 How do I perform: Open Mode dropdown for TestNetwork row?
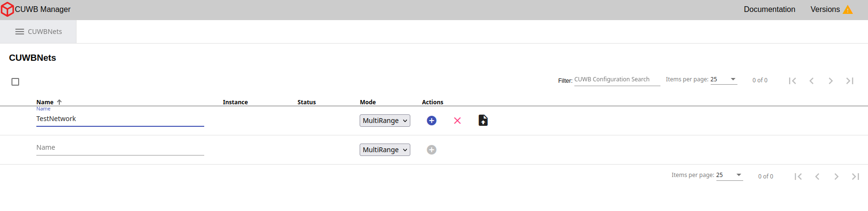click(x=385, y=121)
